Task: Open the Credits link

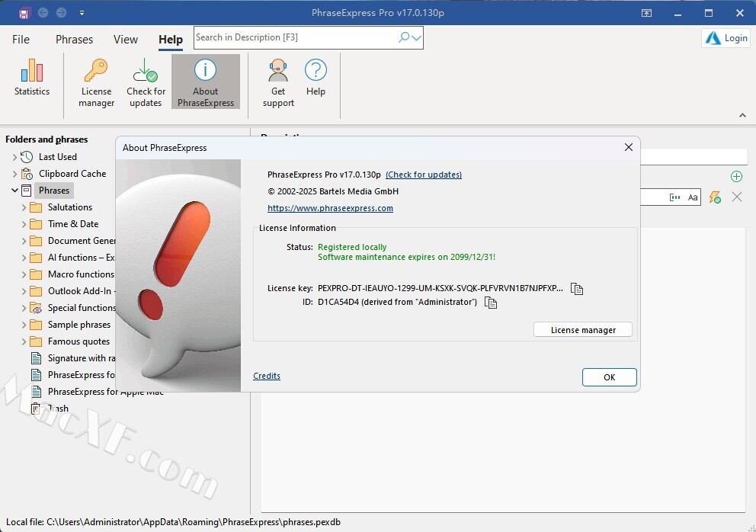Action: [267, 376]
